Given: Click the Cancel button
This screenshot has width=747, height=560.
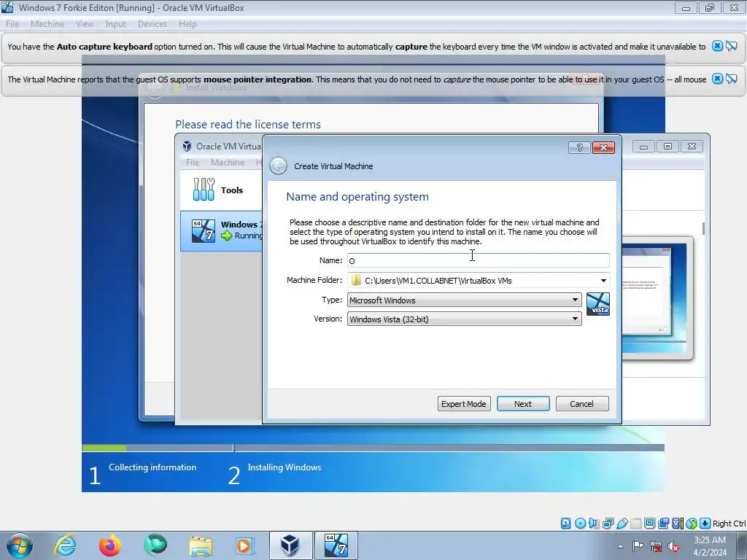Looking at the screenshot, I should (x=581, y=404).
